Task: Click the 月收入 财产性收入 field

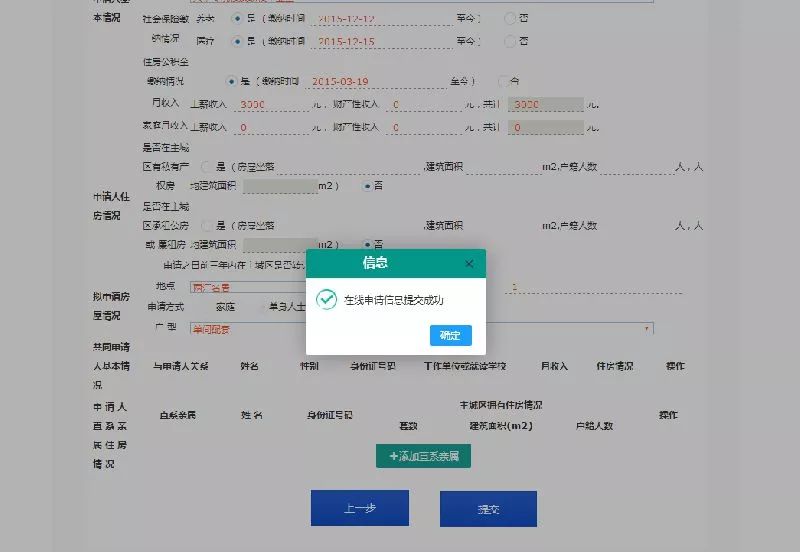Action: (x=424, y=105)
